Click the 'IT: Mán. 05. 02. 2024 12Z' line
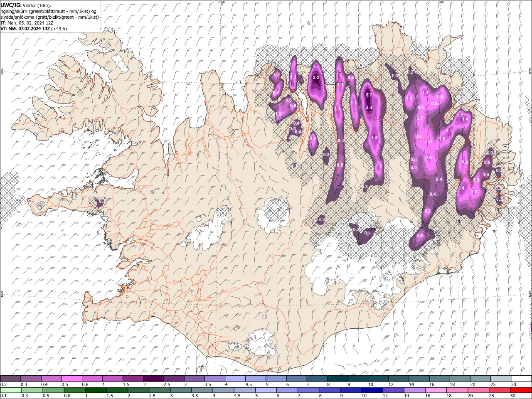Screen dimensions: 532x399 27,23
